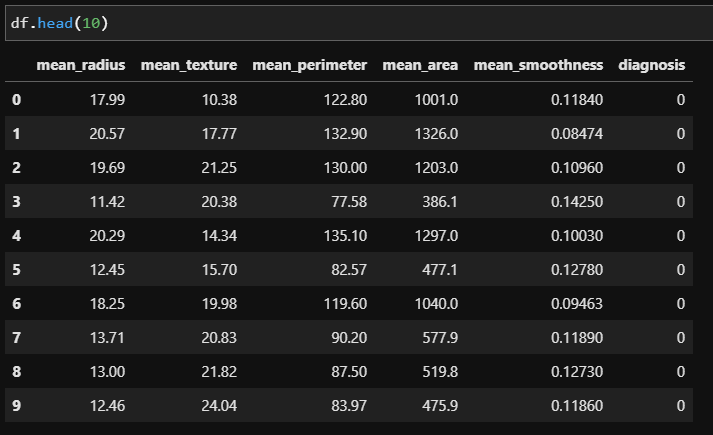The width and height of the screenshot is (713, 435).
Task: Select row index 5 label
Action: coord(15,269)
